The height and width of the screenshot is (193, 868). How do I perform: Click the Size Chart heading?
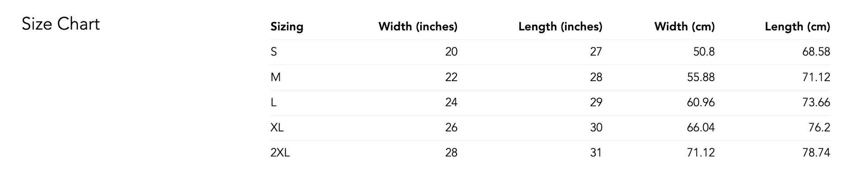pyautogui.click(x=61, y=24)
